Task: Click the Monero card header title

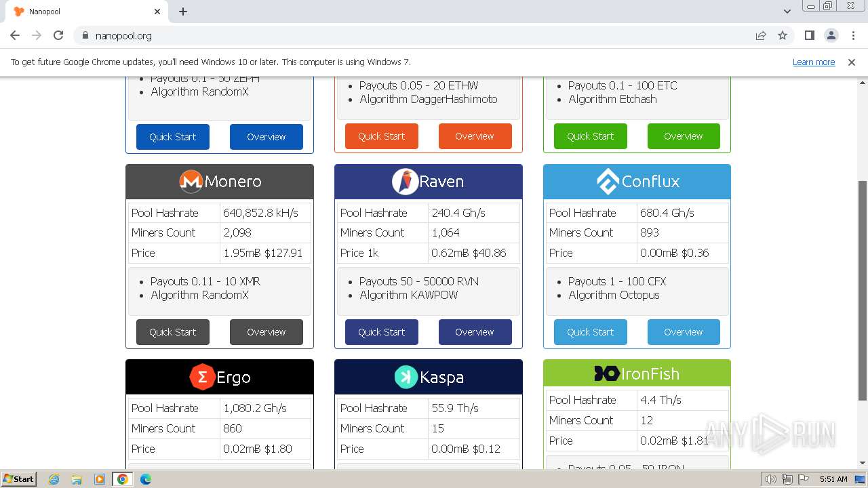Action: pyautogui.click(x=233, y=182)
